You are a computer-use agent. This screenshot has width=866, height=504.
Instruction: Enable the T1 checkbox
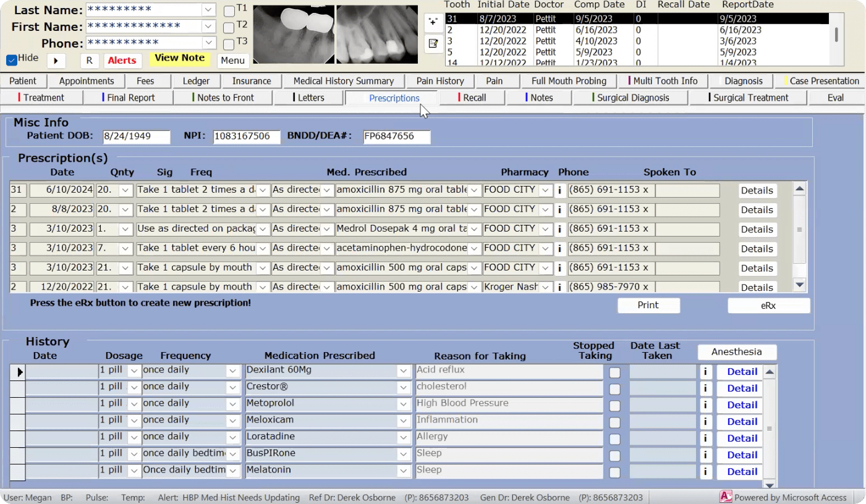point(229,11)
